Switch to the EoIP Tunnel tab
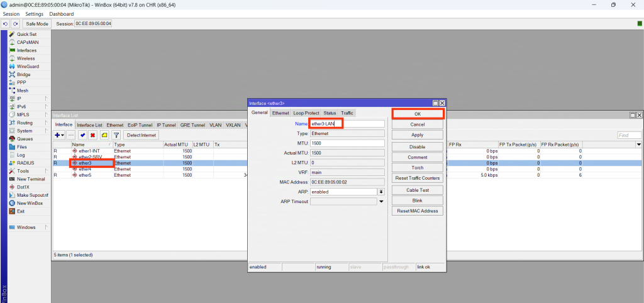 pos(140,125)
